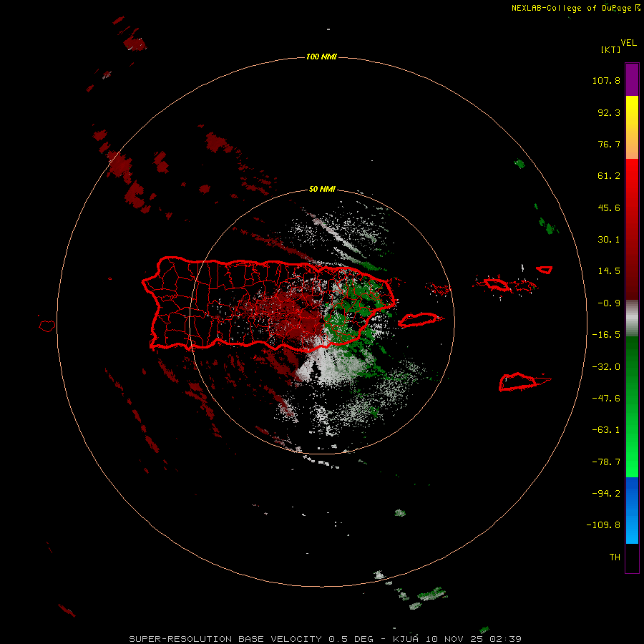Screen dimensions: 644x644
Task: Click the -32.0 legend value
Action: click(x=606, y=367)
